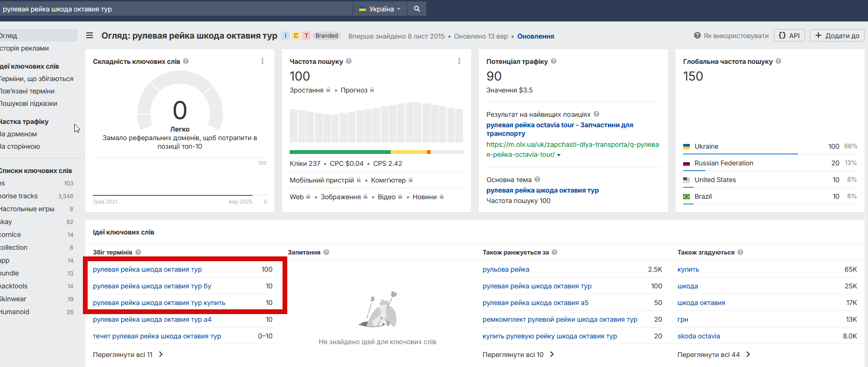The width and height of the screenshot is (868, 367).
Task: Open Пов'язані терміни in the sidebar
Action: point(28,91)
